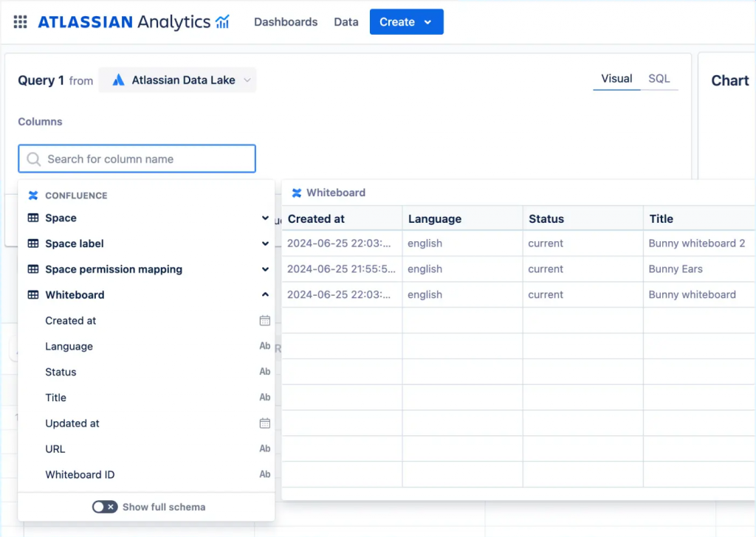Screen dimensions: 756x537
Task: Click the Ab type icon next to Title
Action: tap(265, 397)
